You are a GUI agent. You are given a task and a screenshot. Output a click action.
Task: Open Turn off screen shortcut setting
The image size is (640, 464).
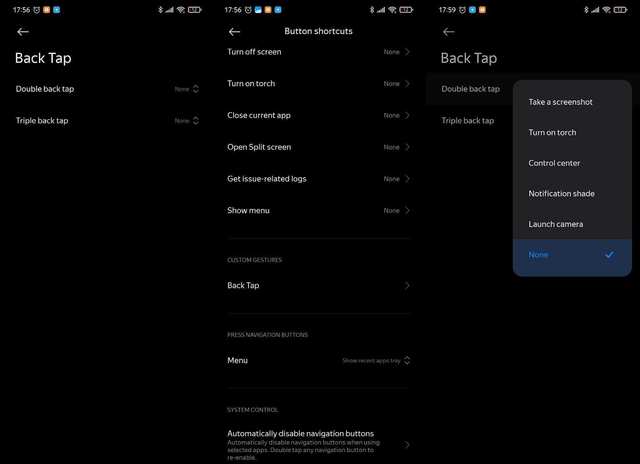point(254,51)
